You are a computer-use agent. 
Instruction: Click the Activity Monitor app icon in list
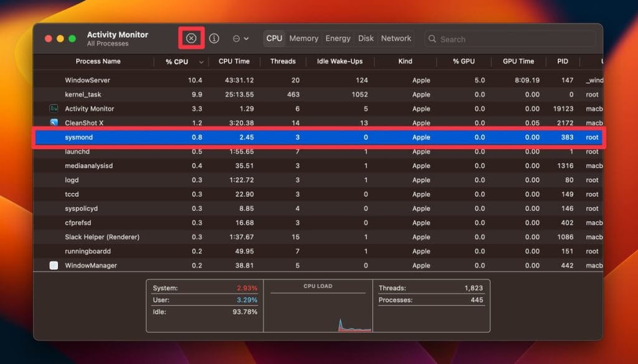pyautogui.click(x=54, y=108)
